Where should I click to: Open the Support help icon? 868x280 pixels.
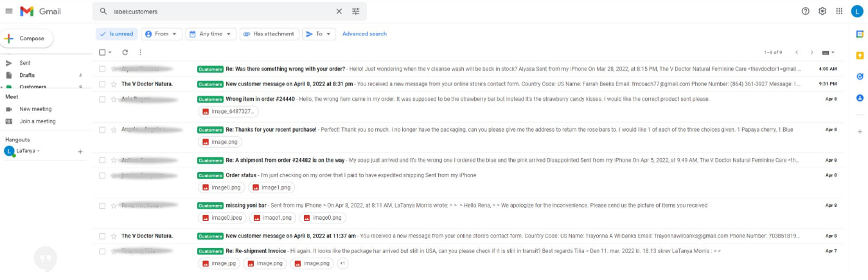pos(806,11)
